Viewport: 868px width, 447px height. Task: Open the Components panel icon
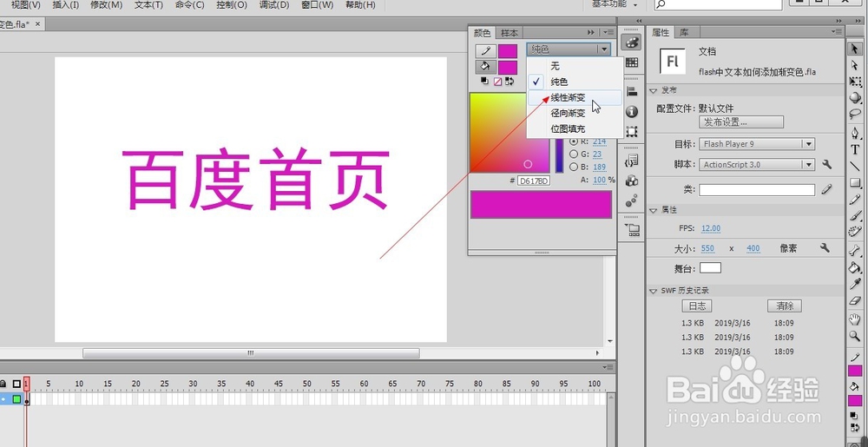tap(632, 181)
